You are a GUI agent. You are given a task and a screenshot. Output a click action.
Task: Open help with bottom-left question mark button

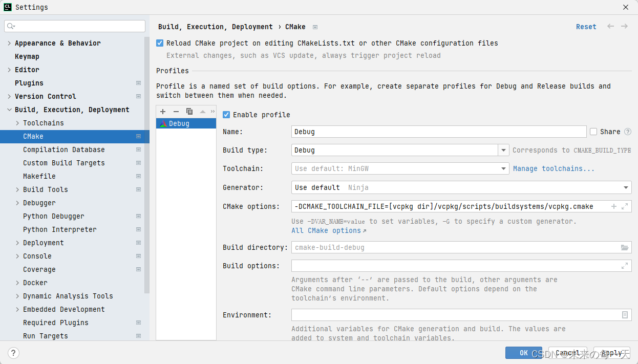point(14,353)
